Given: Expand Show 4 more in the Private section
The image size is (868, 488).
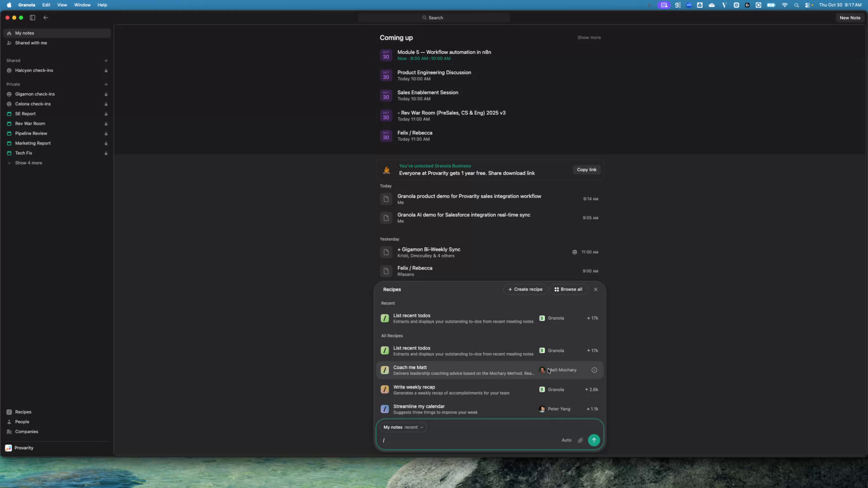Looking at the screenshot, I should [28, 163].
